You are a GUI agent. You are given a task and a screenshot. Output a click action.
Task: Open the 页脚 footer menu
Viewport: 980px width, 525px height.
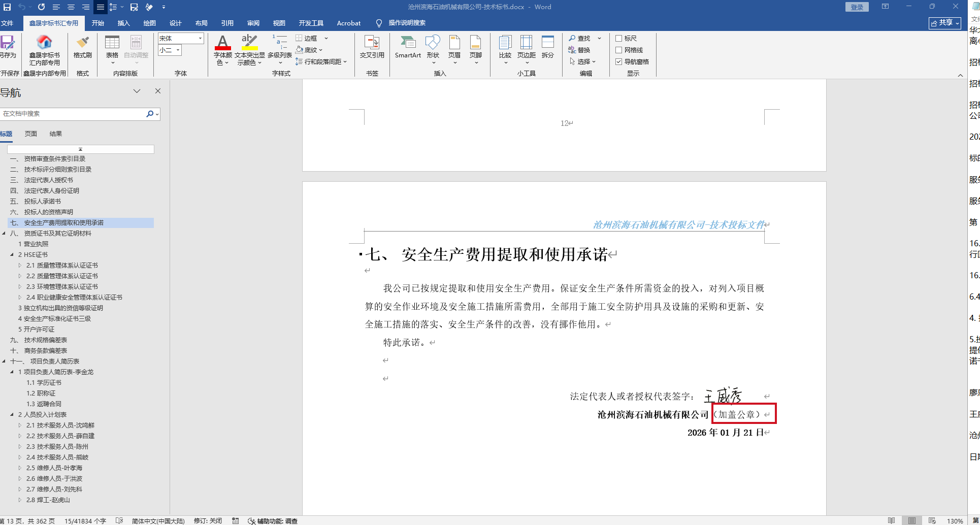pos(476,50)
